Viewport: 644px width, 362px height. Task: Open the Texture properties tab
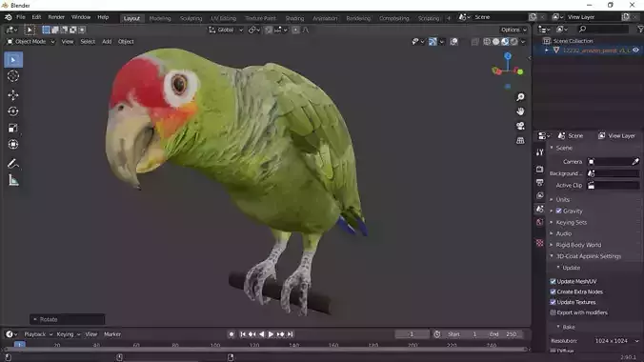click(x=539, y=243)
